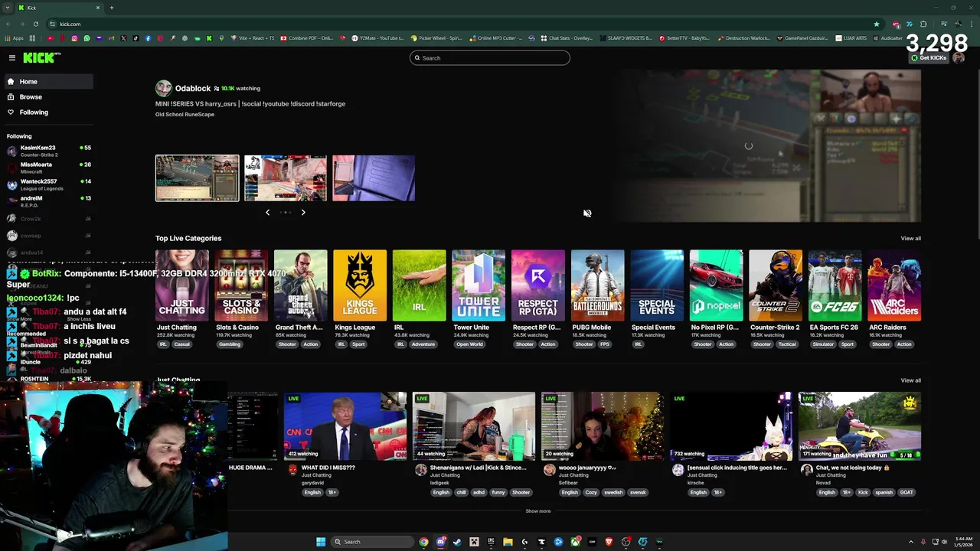The image size is (980, 551).
Task: Open Combine PDF bookmark
Action: coord(307,38)
